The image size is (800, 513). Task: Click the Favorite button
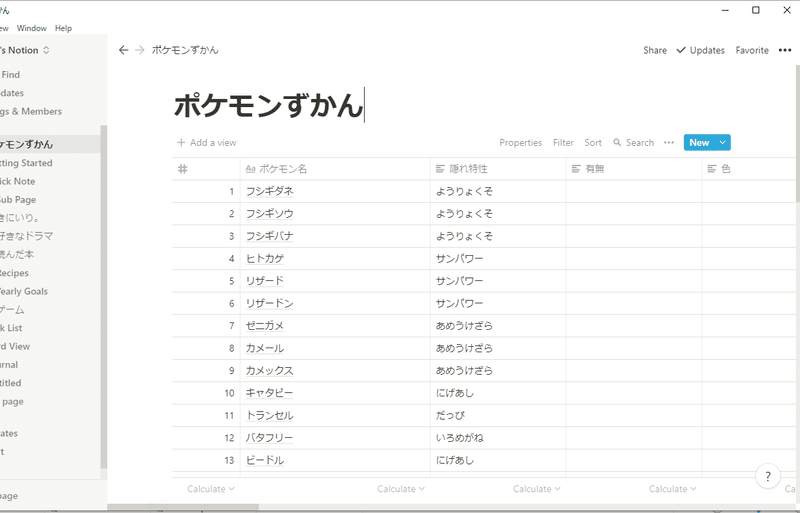[752, 50]
